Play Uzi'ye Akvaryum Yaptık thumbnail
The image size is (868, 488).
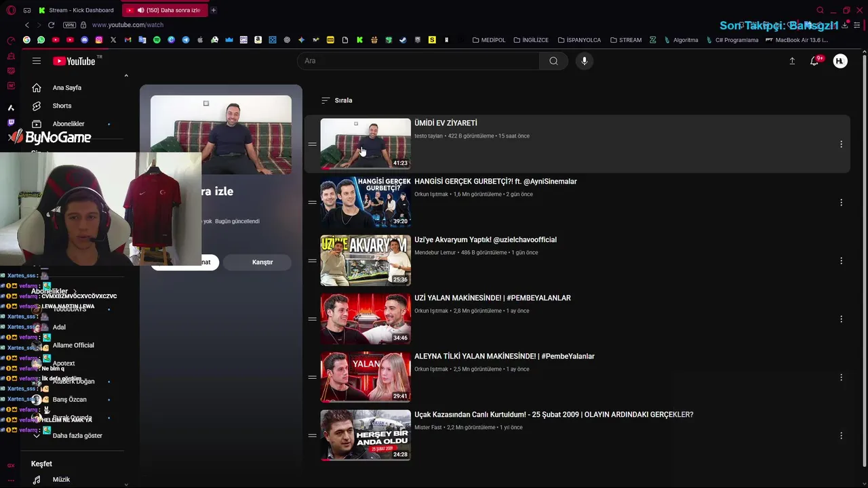(366, 260)
